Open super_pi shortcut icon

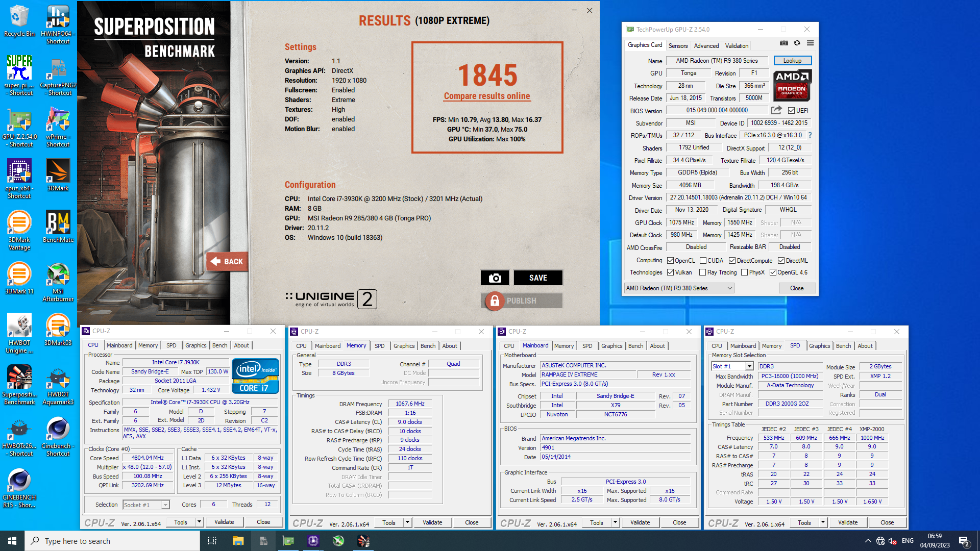(19, 76)
